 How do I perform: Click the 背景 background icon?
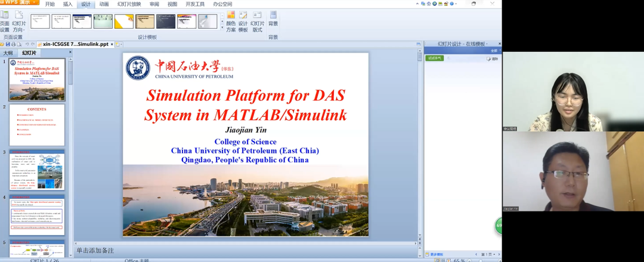coord(273,18)
